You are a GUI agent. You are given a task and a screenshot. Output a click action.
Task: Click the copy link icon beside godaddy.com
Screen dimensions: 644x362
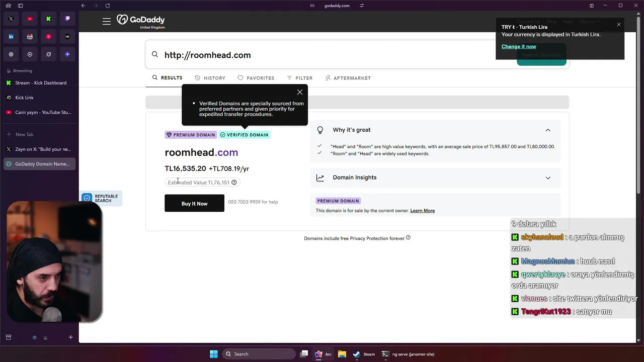tap(312, 6)
